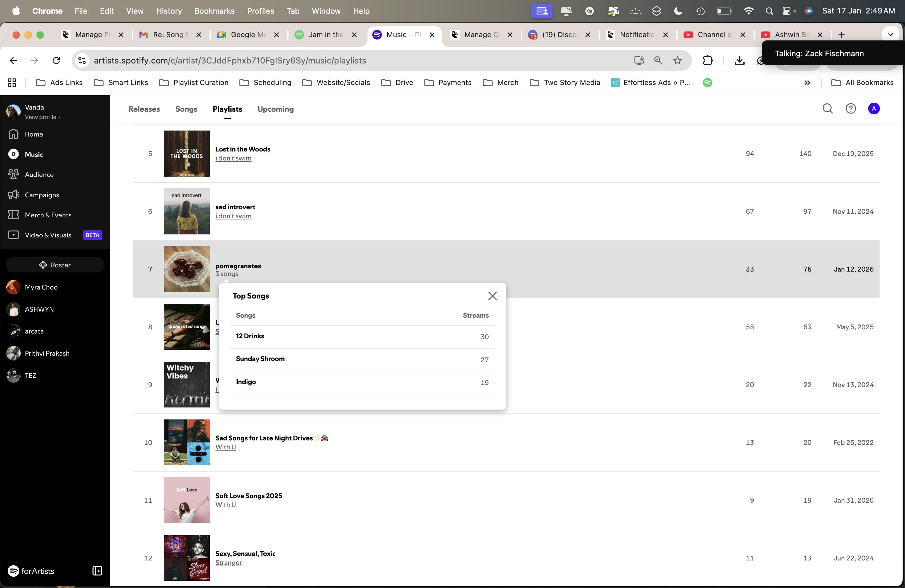The height and width of the screenshot is (588, 905).
Task: Switch to the Releases tab
Action: pos(144,109)
